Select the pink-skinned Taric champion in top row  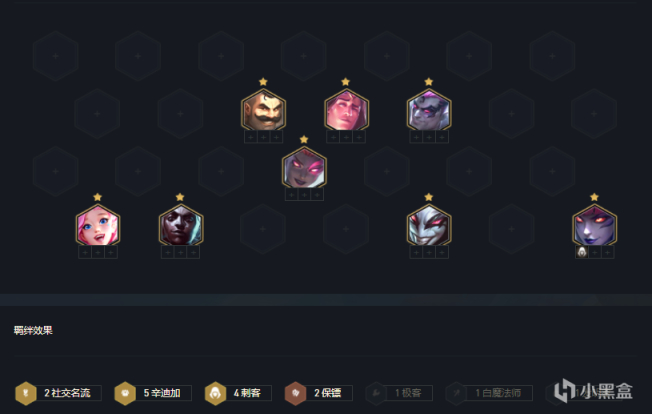pyautogui.click(x=346, y=110)
